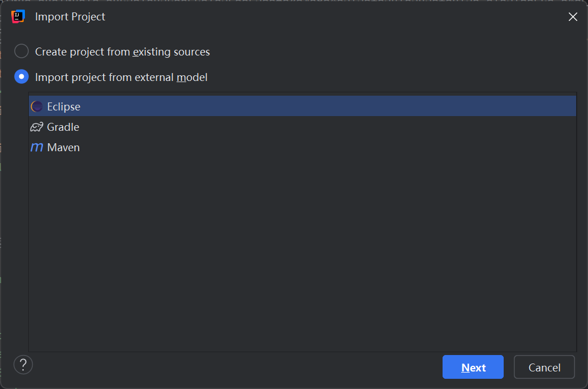Click the 'Create project from existing sources' label text
Viewport: 588px width, 389px height.
coord(122,52)
